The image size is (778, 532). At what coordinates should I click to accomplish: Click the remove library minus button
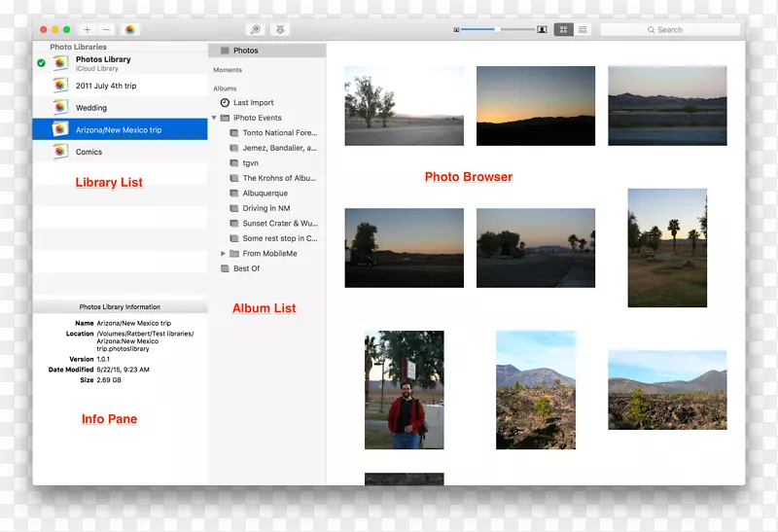point(106,30)
